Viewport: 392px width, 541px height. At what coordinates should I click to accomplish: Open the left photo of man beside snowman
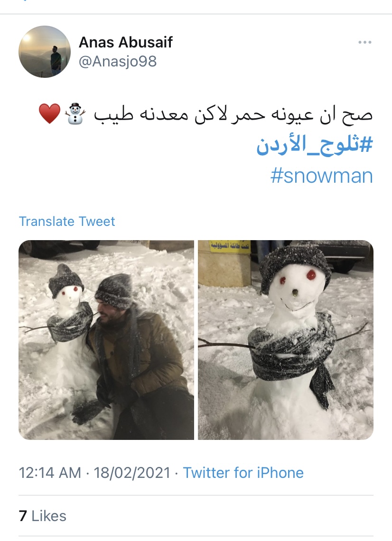click(x=106, y=340)
